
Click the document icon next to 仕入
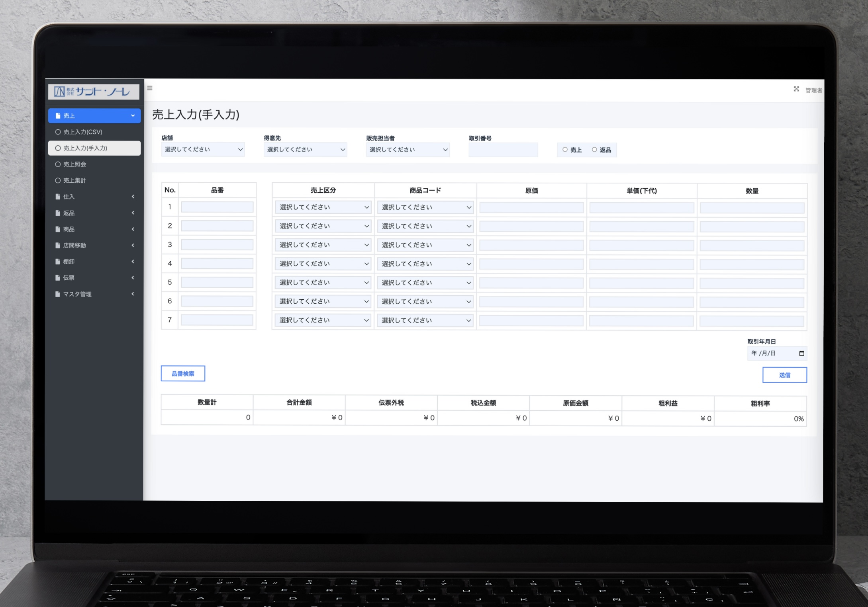(58, 197)
